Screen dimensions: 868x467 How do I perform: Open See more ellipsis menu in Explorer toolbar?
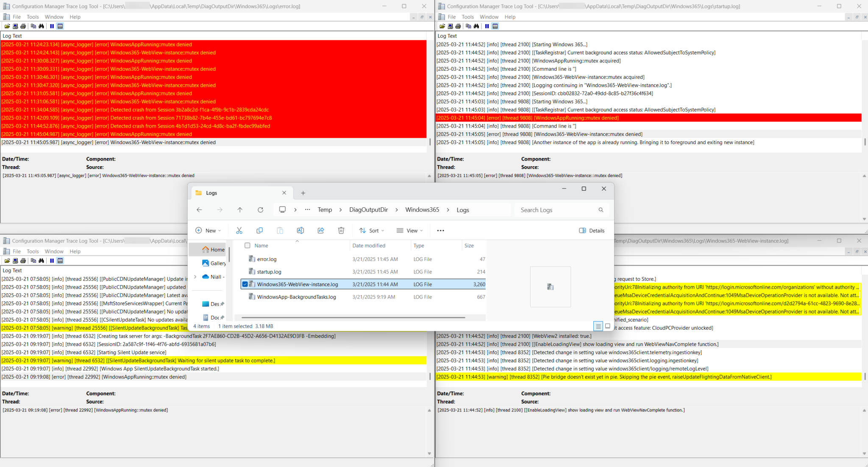(441, 231)
